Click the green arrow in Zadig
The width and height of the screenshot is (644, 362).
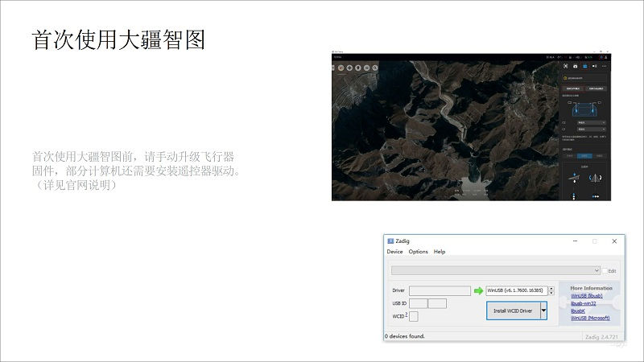pyautogui.click(x=478, y=290)
